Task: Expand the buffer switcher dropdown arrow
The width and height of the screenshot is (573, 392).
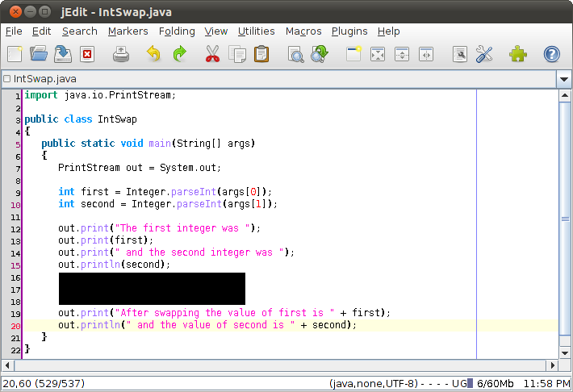Action: click(564, 79)
